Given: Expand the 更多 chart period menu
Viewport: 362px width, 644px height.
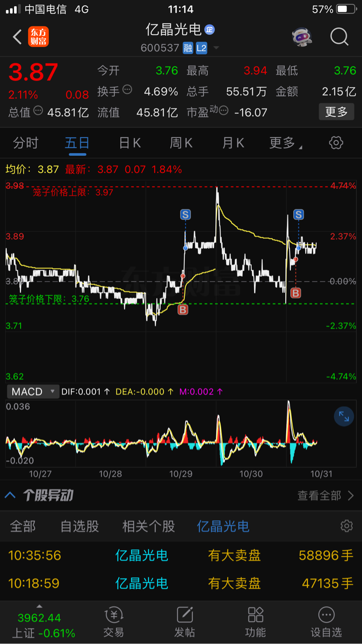Looking at the screenshot, I should click(x=286, y=143).
